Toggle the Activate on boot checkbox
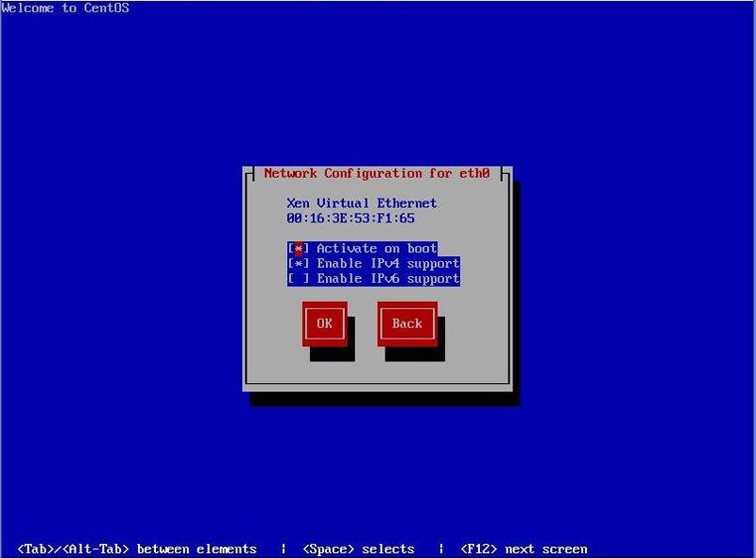The width and height of the screenshot is (756, 558). click(x=299, y=249)
